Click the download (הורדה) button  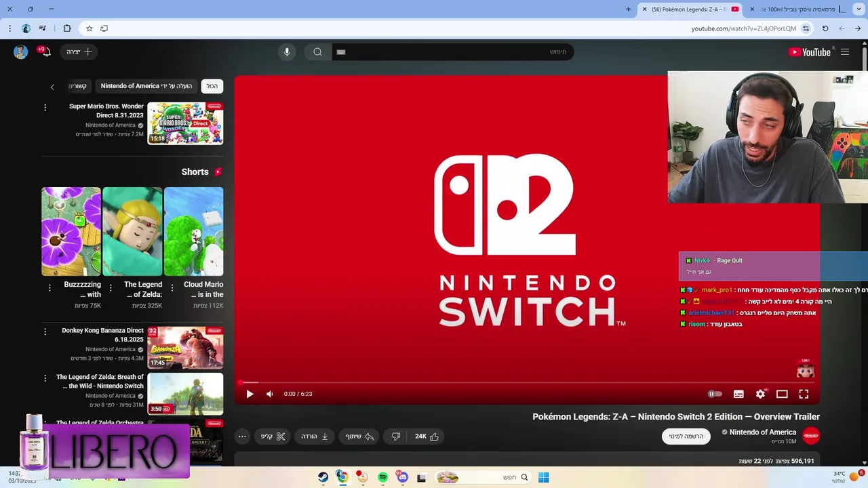coord(315,436)
